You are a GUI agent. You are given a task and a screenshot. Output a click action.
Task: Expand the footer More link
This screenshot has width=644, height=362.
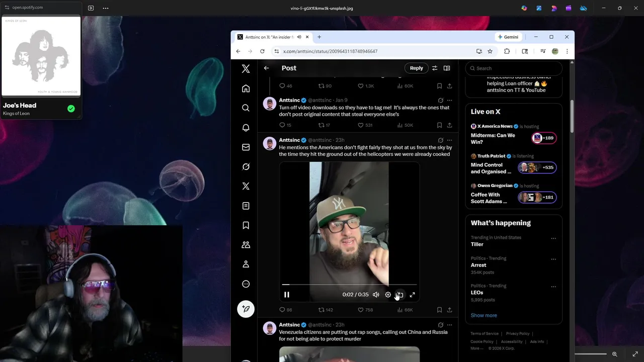click(x=476, y=348)
